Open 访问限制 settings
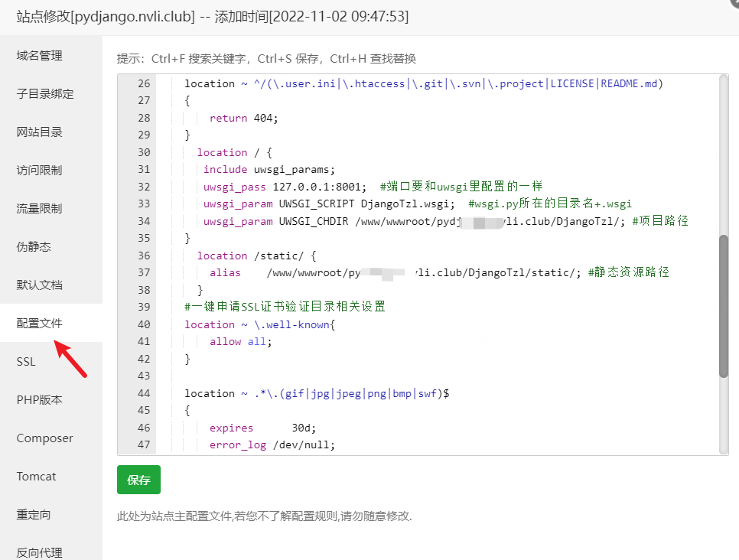This screenshot has width=739, height=560. (x=40, y=171)
